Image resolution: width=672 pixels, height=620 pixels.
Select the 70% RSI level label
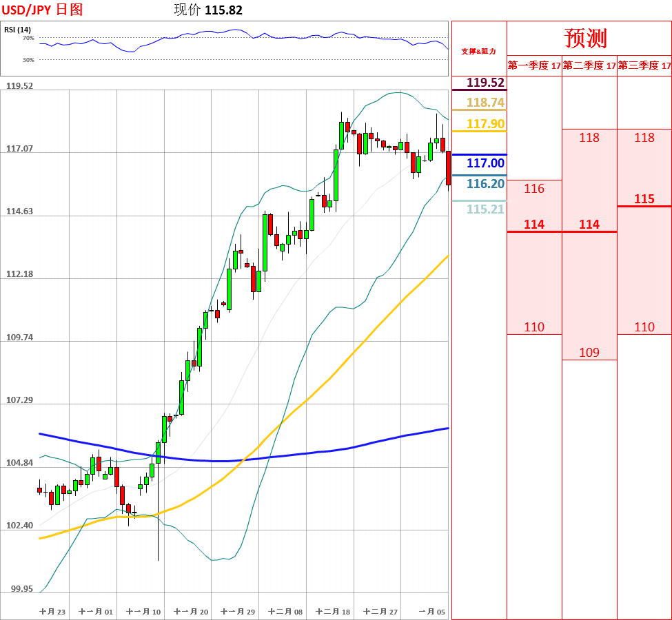click(x=28, y=38)
